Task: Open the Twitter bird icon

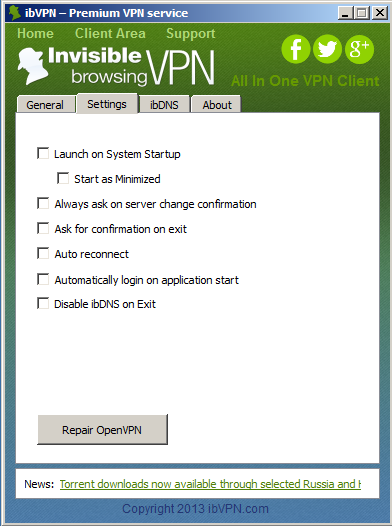Action: tap(327, 49)
